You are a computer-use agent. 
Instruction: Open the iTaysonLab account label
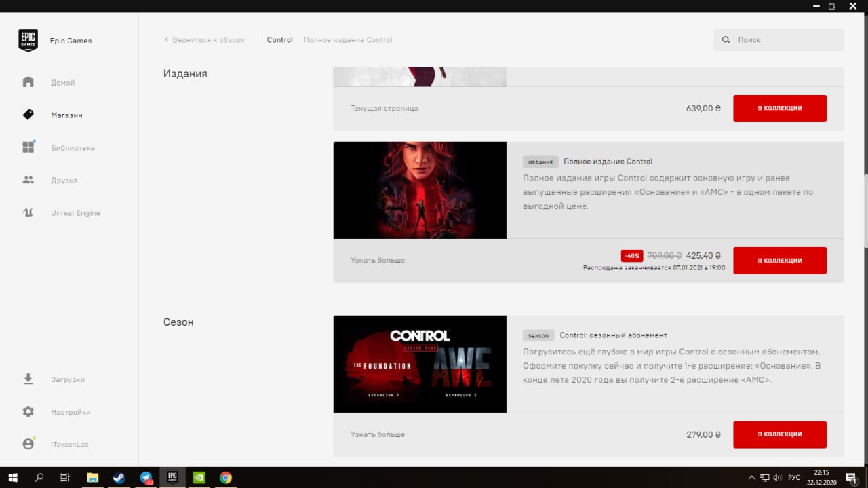pyautogui.click(x=70, y=445)
